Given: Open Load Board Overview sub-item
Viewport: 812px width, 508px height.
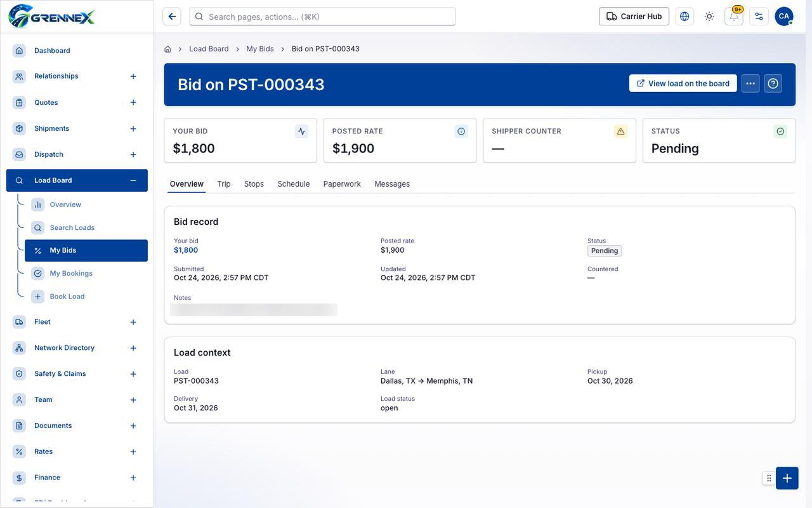Looking at the screenshot, I should [x=86, y=204].
